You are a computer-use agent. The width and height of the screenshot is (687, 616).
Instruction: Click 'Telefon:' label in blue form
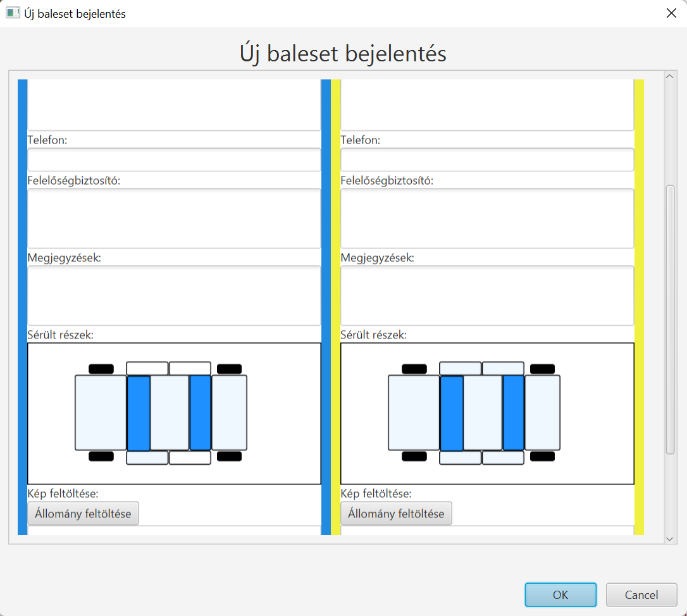pos(47,140)
